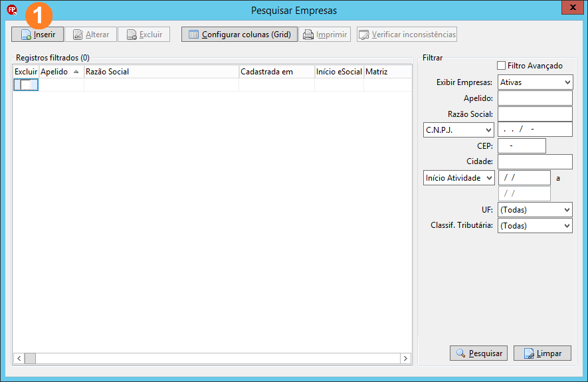588x382 pixels.
Task: Open the Classif. Tributária dropdown
Action: (x=535, y=226)
